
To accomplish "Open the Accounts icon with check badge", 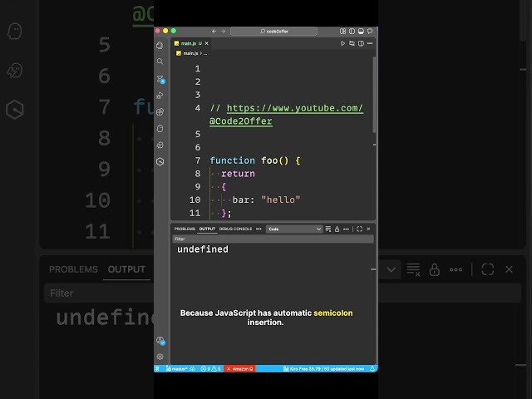I will point(160,341).
